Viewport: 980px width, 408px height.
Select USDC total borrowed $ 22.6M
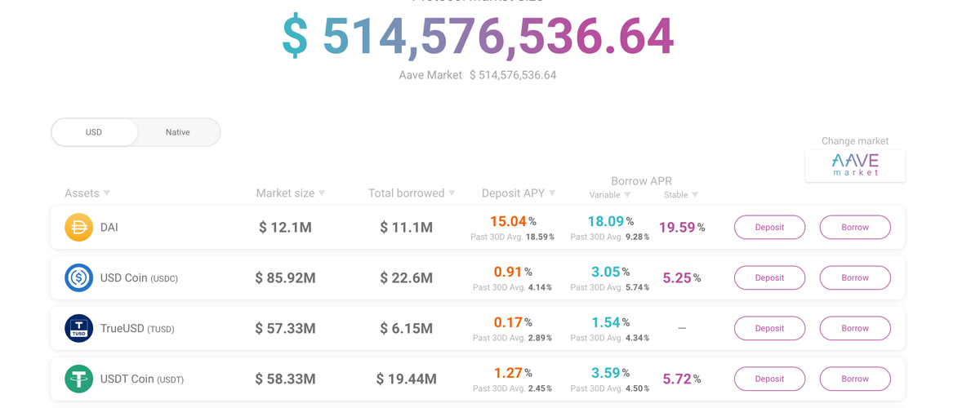(406, 278)
